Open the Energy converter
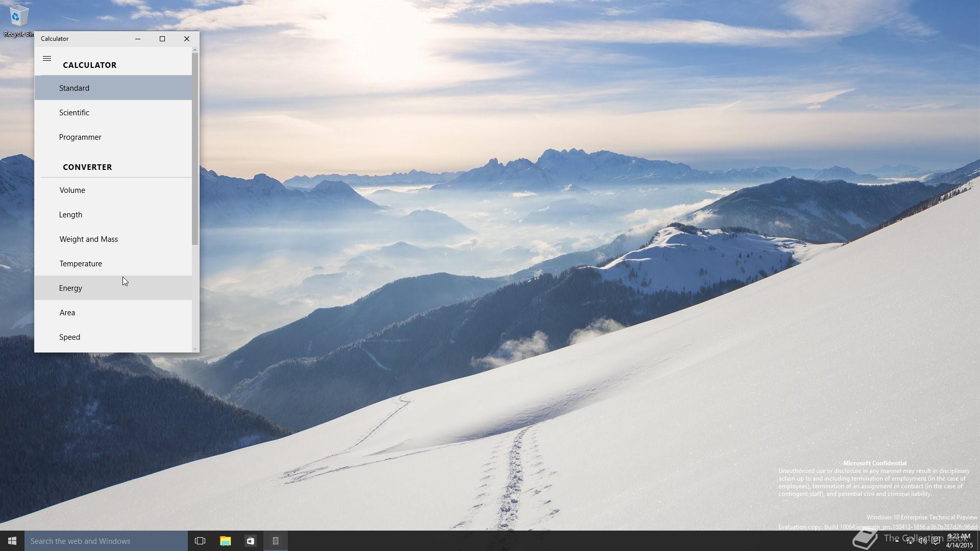The width and height of the screenshot is (980, 551). coord(113,288)
